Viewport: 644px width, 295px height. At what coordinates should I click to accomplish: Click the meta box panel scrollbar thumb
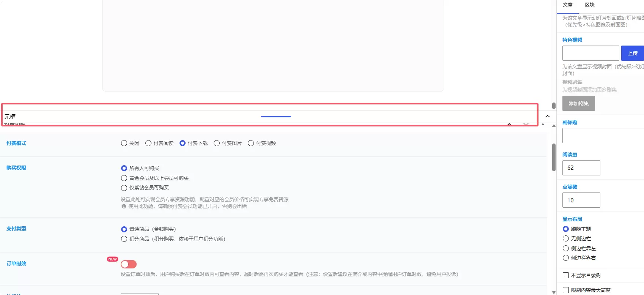(554, 158)
